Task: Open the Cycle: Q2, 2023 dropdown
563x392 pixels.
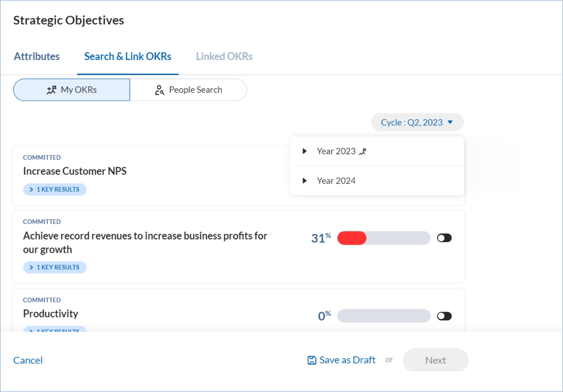Action: pos(417,122)
